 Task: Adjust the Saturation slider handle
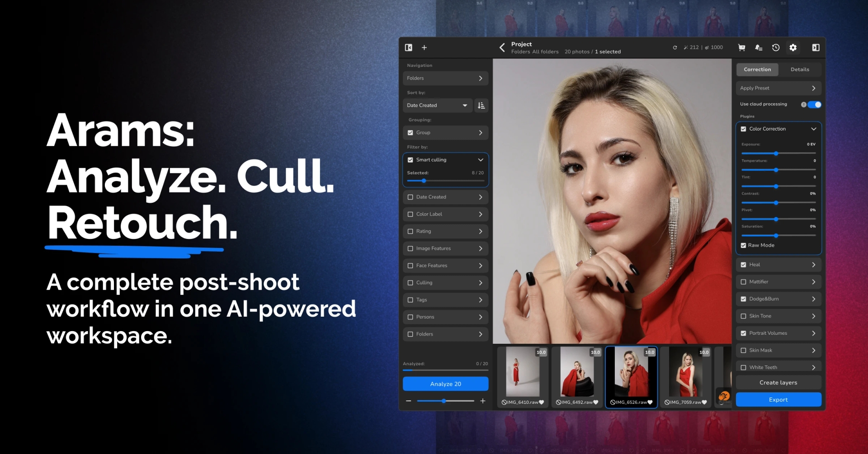click(776, 235)
